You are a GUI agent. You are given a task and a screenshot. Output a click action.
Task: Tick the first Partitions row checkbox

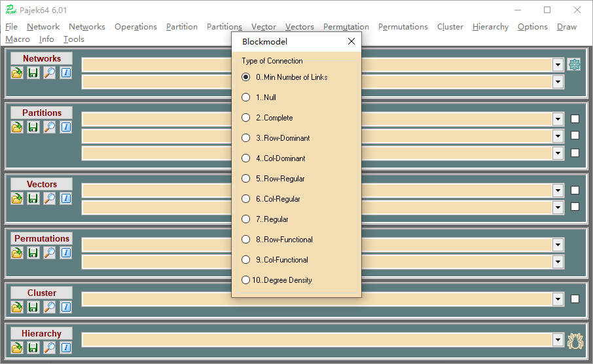pyautogui.click(x=575, y=118)
